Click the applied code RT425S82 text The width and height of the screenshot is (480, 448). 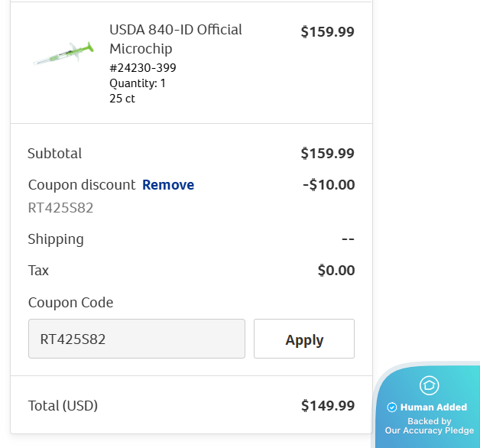click(60, 208)
